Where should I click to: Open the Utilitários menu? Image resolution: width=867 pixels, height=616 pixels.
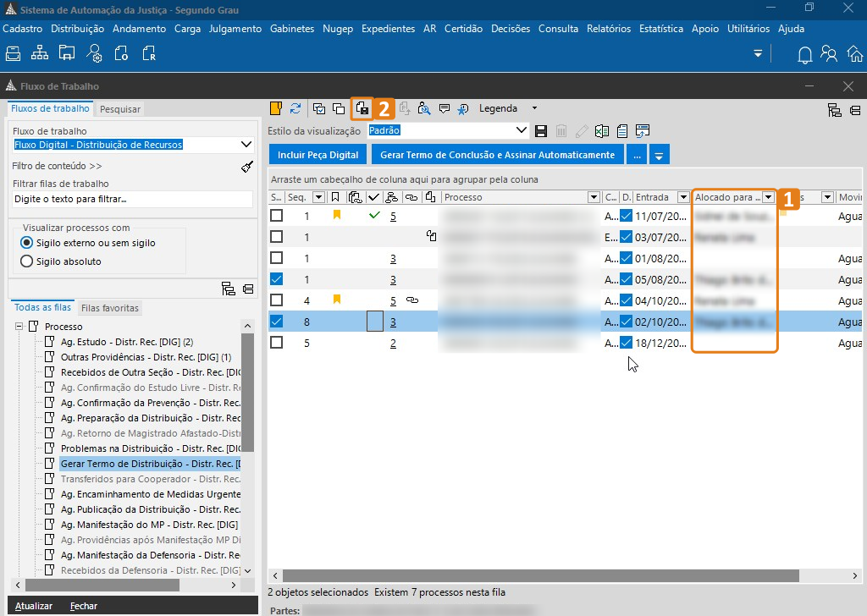[748, 29]
